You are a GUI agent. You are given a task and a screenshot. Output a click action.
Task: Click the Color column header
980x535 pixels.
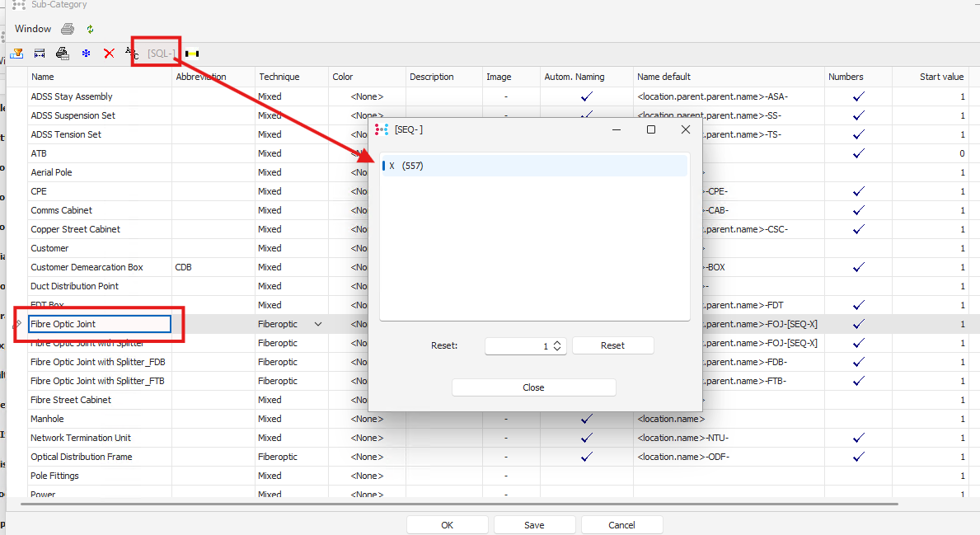(x=368, y=77)
